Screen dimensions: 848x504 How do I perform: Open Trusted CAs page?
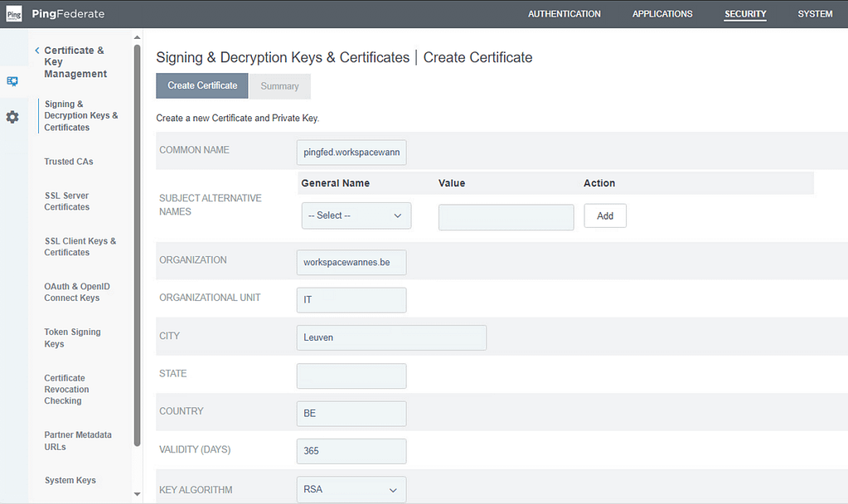pos(69,162)
